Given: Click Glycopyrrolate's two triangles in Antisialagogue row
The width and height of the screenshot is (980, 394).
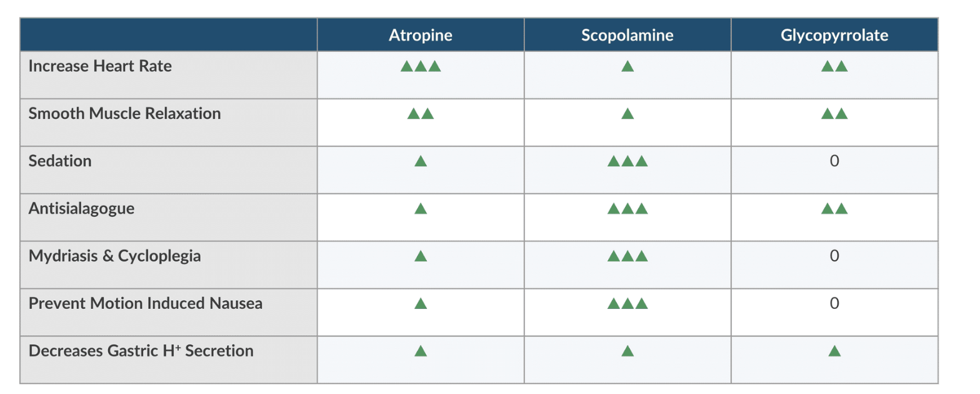Looking at the screenshot, I should pos(834,209).
